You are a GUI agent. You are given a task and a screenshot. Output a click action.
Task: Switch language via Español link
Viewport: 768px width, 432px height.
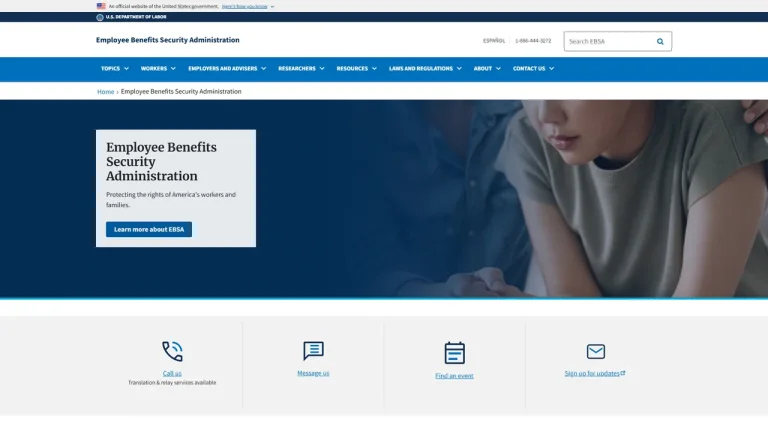pyautogui.click(x=494, y=41)
